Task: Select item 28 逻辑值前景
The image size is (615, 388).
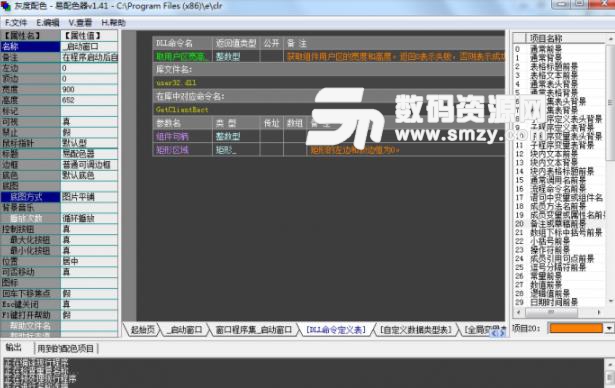Action: click(x=559, y=293)
